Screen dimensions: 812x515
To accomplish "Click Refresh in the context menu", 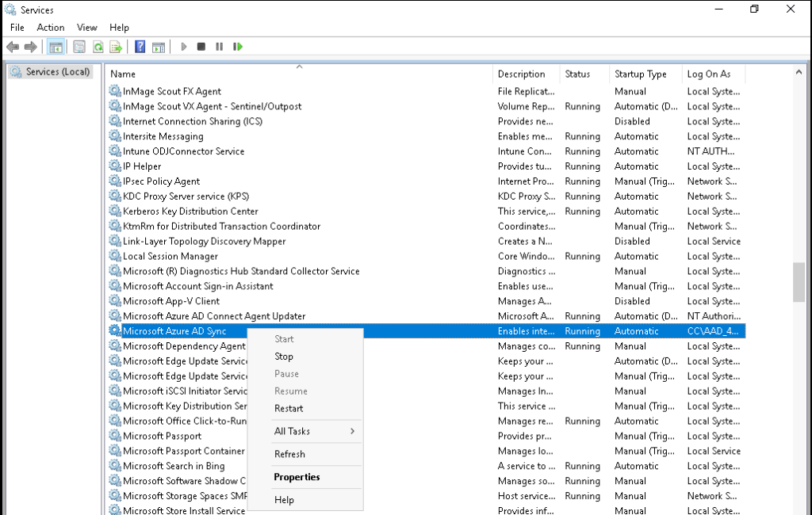I will [289, 454].
